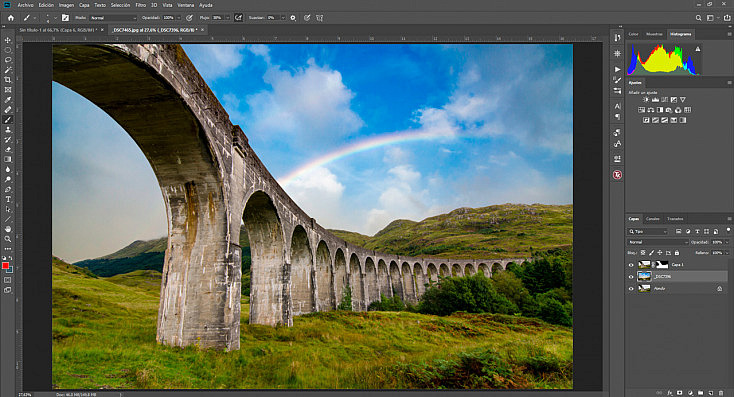The height and width of the screenshot is (397, 734).
Task: Open brush preset picker dropdown
Action: (55, 18)
